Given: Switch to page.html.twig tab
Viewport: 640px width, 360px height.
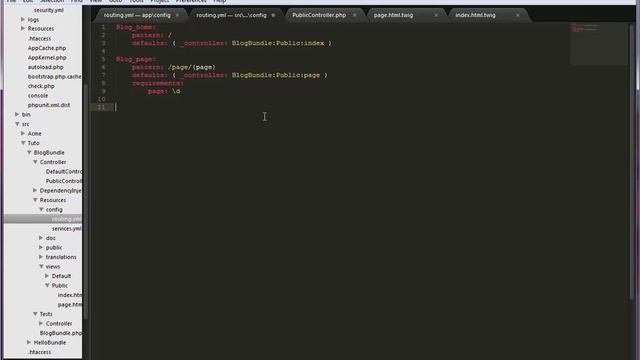Looking at the screenshot, I should pyautogui.click(x=393, y=15).
